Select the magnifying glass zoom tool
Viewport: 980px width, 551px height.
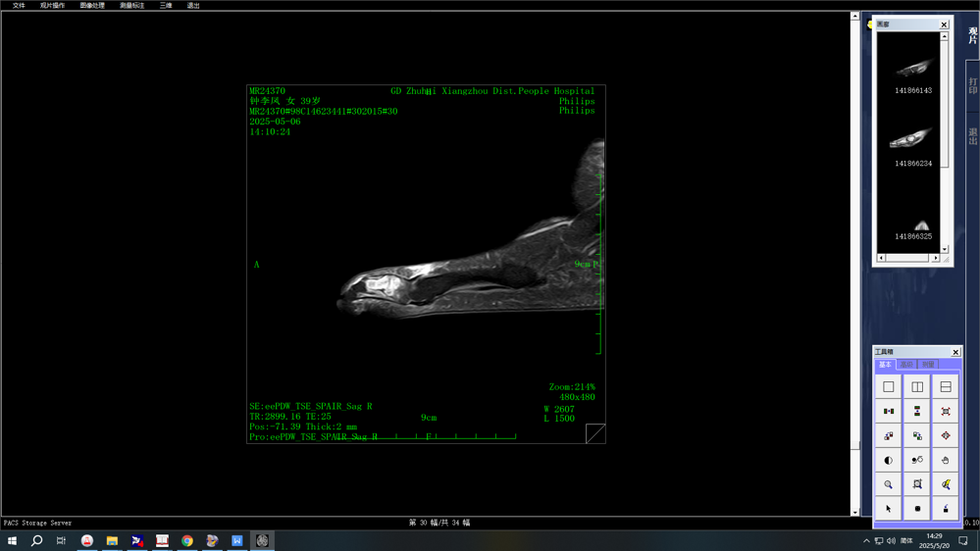pos(888,484)
